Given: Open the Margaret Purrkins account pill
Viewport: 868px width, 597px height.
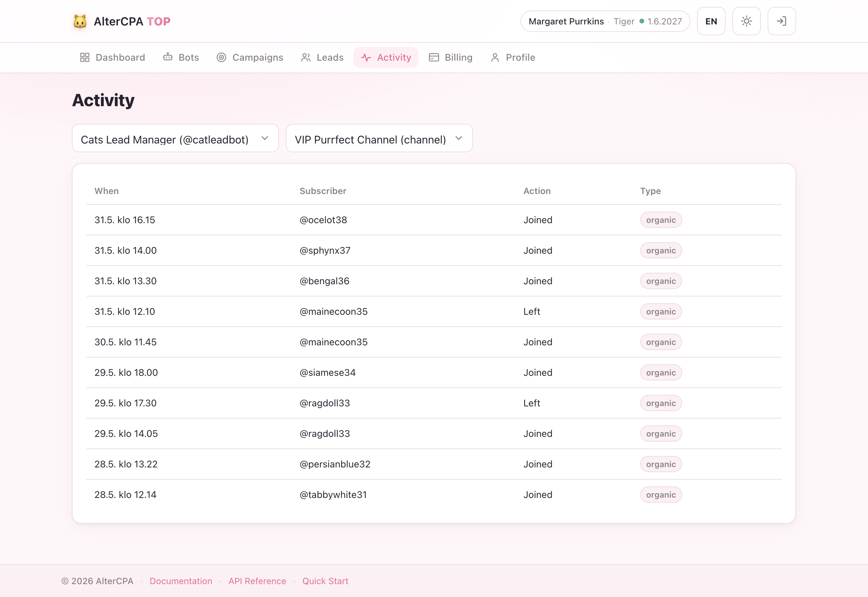Looking at the screenshot, I should pos(605,21).
